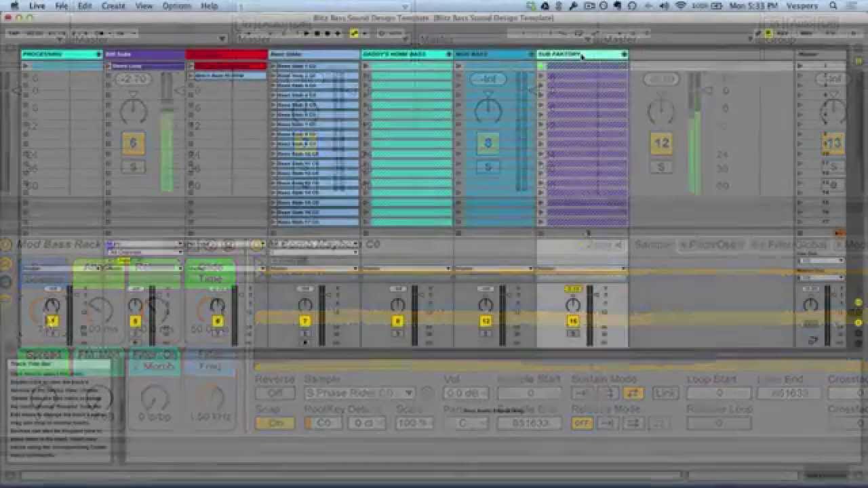Toggle track activator 16 on SUB FAKTORY
This screenshot has width=868, height=488.
click(573, 321)
